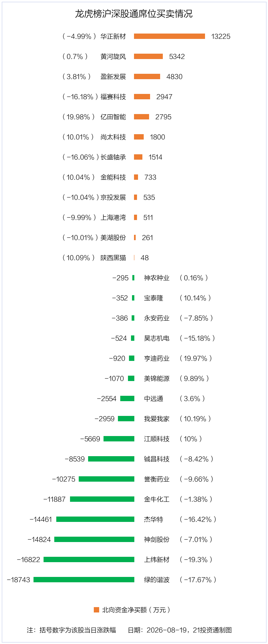Click the value label 13225
This screenshot has height=644, width=268.
(221, 37)
